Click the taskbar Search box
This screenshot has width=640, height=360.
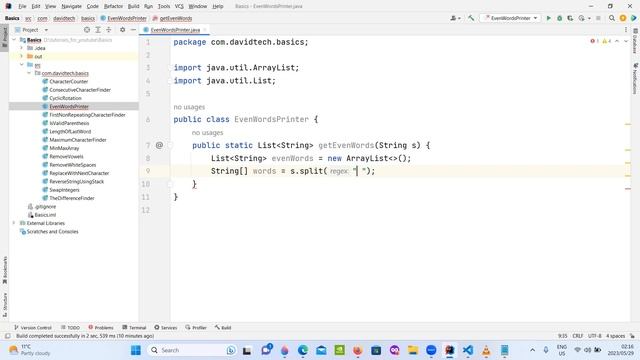(x=192, y=350)
